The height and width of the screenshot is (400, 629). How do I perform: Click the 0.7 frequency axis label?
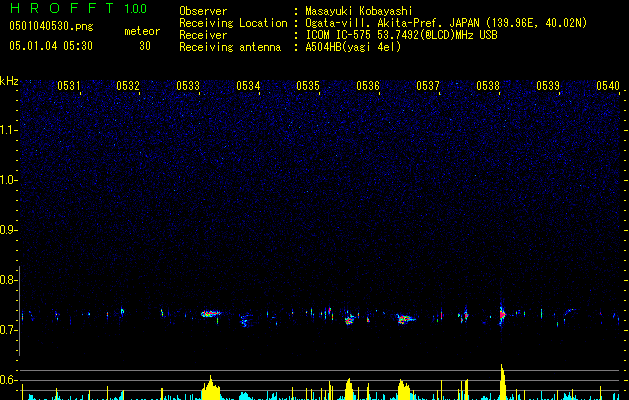point(9,330)
